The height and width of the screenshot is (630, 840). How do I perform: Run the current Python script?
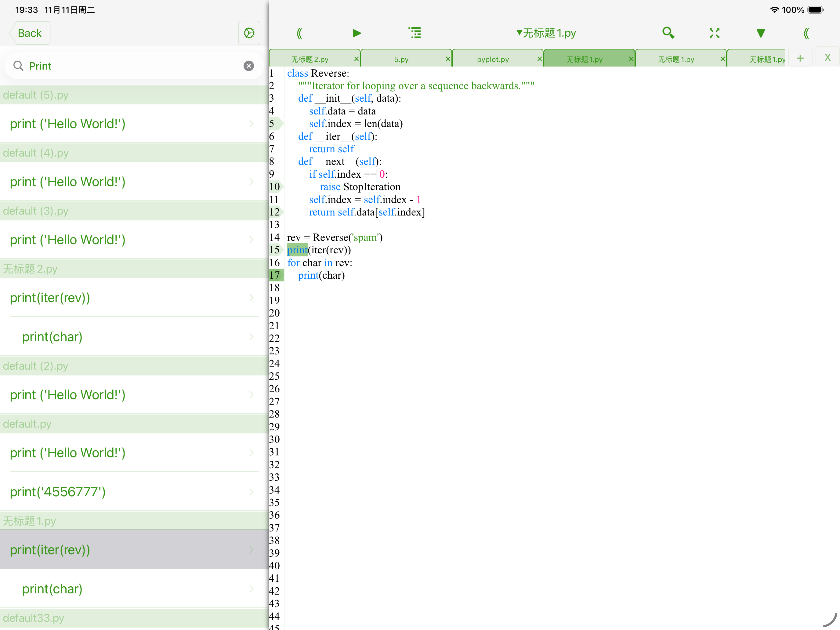point(356,33)
